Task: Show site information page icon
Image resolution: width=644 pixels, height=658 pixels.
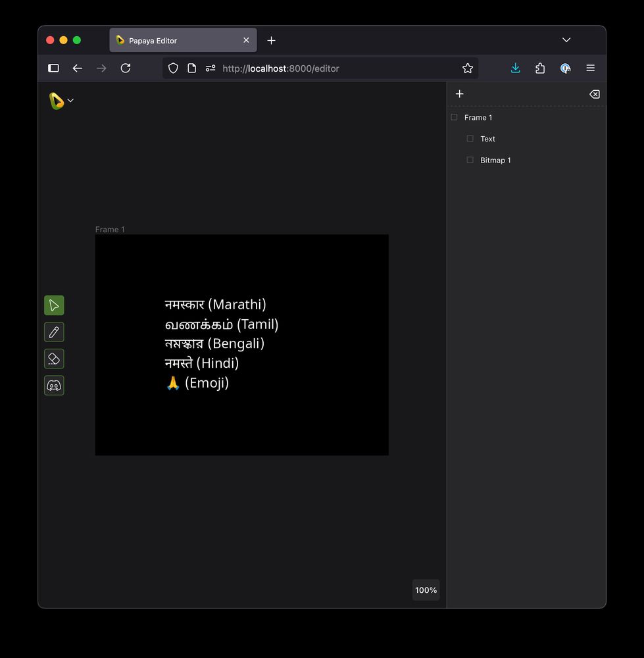Action: tap(191, 68)
